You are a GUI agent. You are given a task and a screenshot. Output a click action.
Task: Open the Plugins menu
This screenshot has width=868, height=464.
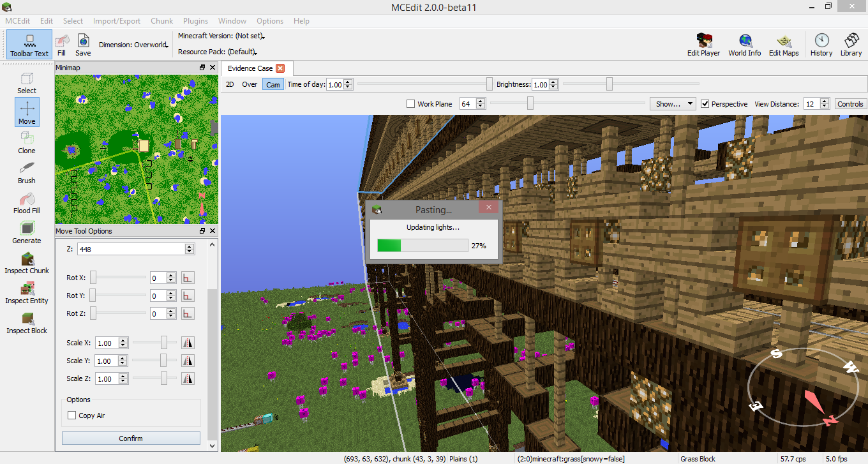click(195, 20)
